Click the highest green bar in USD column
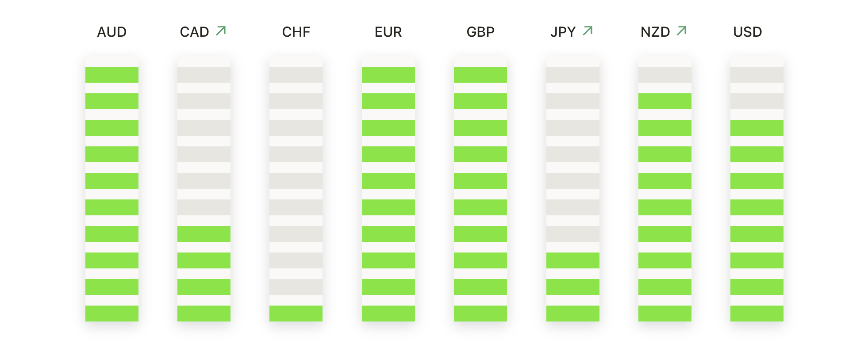The width and height of the screenshot is (868, 352). pyautogui.click(x=757, y=128)
